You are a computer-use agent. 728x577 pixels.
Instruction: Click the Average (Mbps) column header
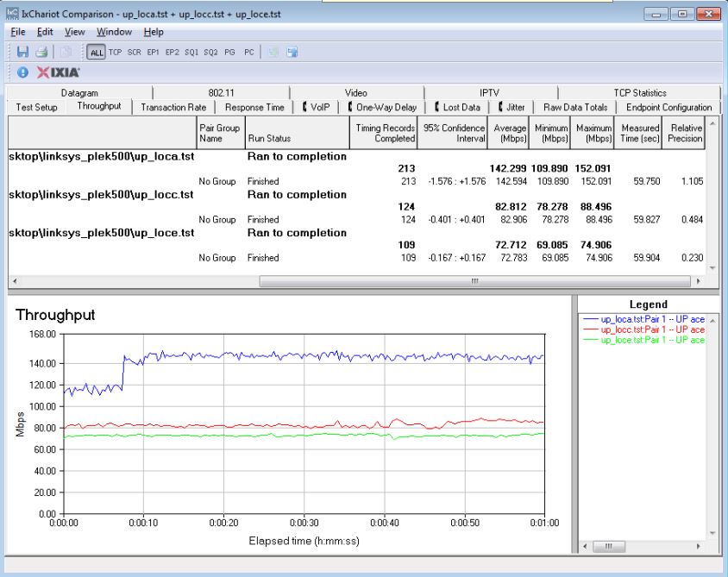[x=508, y=133]
